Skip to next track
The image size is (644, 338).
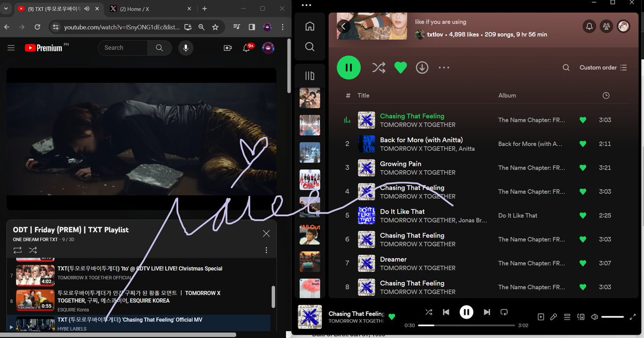(x=487, y=312)
